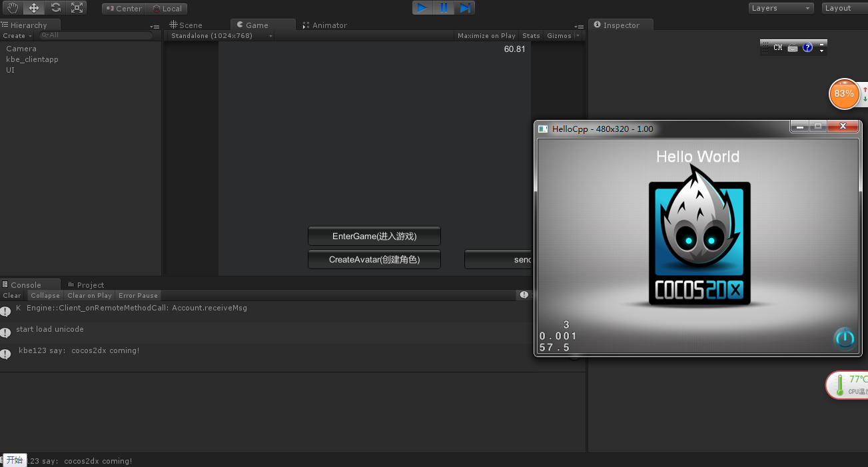Toggle Gizmos in Game view

click(559, 35)
